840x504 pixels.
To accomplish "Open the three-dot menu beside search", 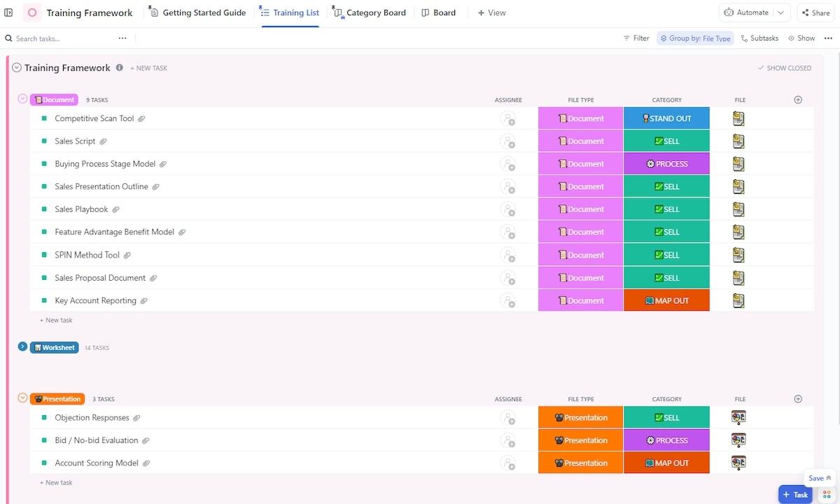I will [x=122, y=38].
